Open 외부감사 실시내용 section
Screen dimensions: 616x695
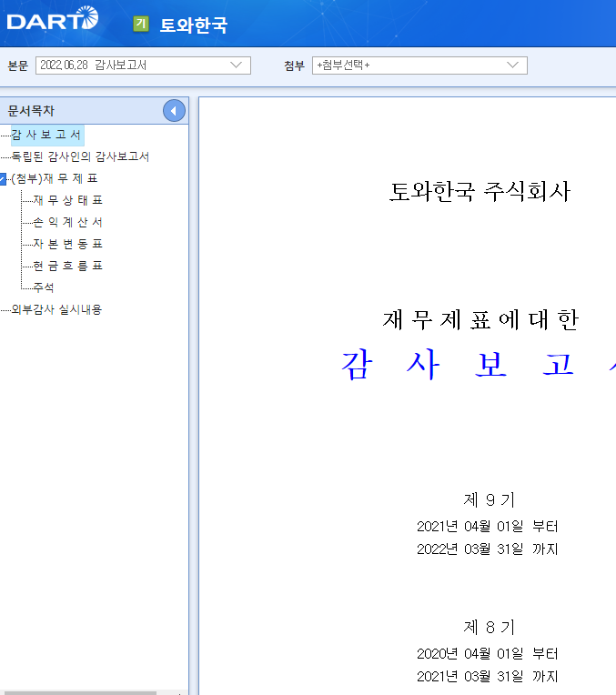(x=56, y=309)
